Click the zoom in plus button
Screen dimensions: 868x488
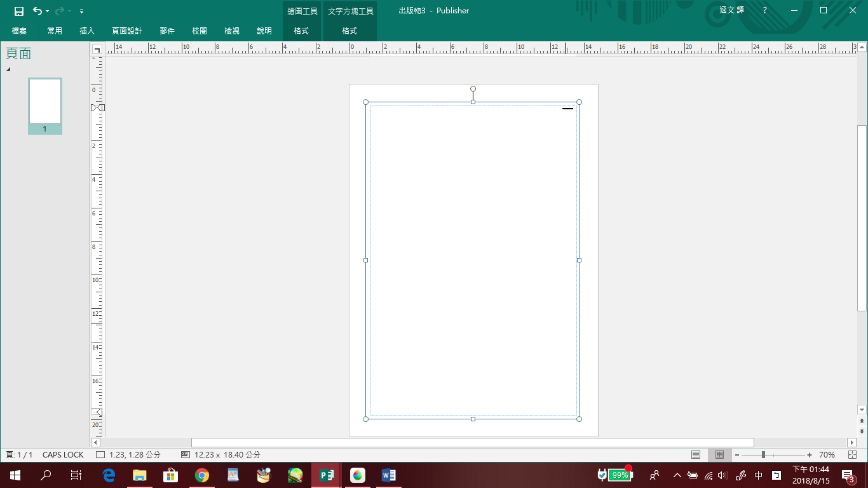pyautogui.click(x=810, y=455)
